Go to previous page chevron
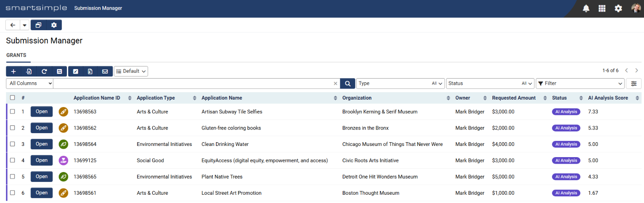The image size is (644, 203). pyautogui.click(x=627, y=71)
